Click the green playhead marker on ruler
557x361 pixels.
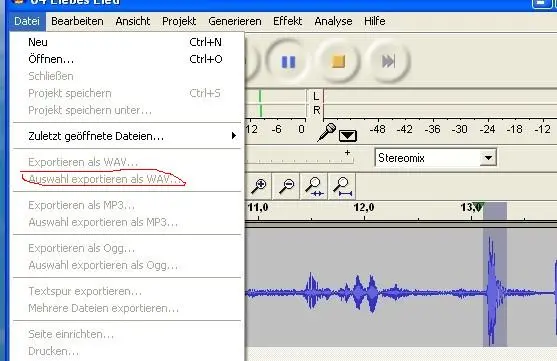478,207
